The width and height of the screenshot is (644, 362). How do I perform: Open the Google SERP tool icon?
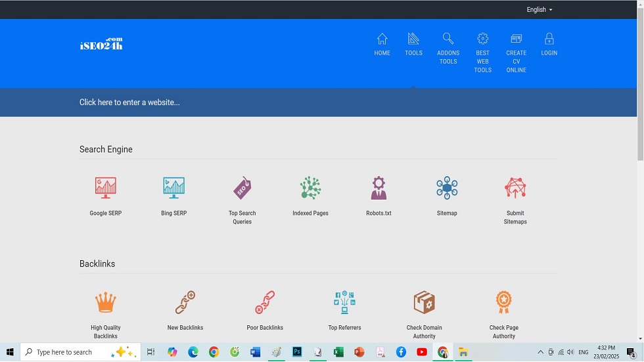click(105, 188)
